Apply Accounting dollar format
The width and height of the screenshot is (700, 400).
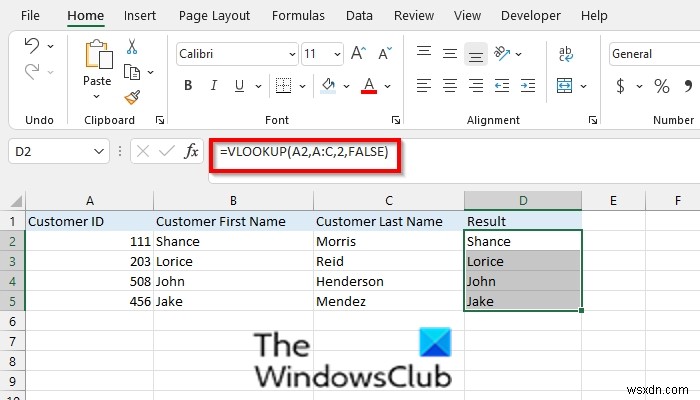(x=620, y=86)
